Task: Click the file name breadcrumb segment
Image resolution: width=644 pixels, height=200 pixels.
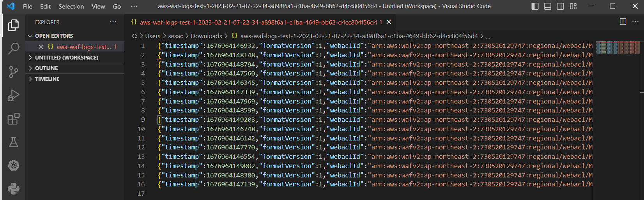Action: 359,36
